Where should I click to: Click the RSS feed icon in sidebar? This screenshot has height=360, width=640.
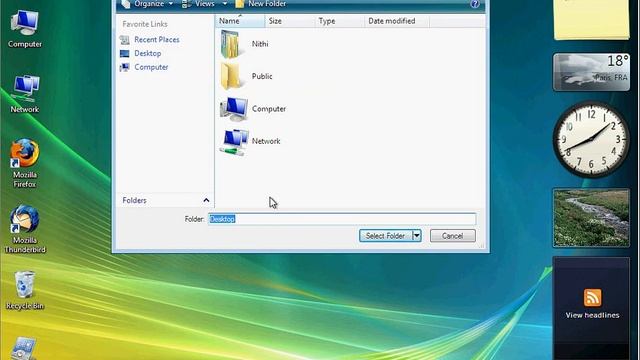[592, 297]
